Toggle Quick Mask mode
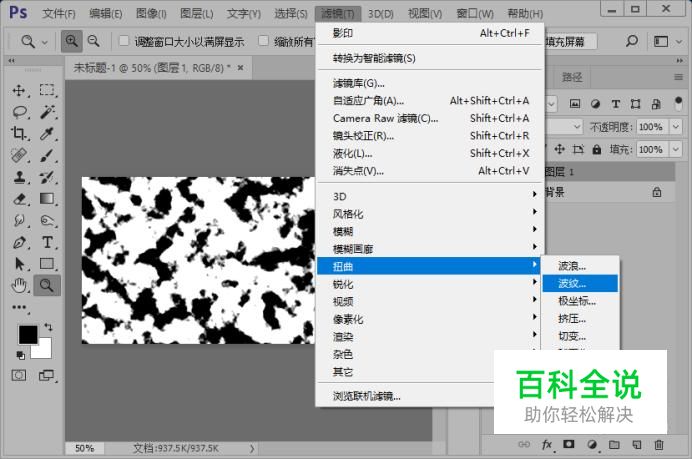Screen dimensions: 692x459 (19, 376)
